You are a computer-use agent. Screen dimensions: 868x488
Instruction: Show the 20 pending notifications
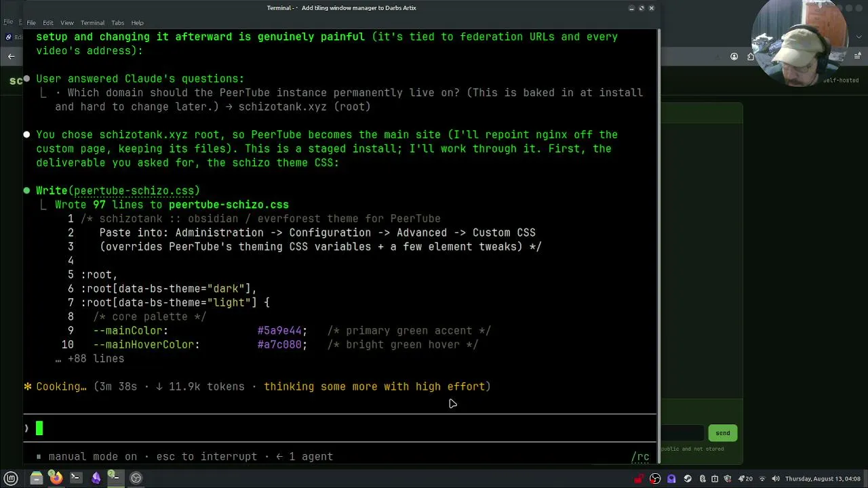click(745, 479)
